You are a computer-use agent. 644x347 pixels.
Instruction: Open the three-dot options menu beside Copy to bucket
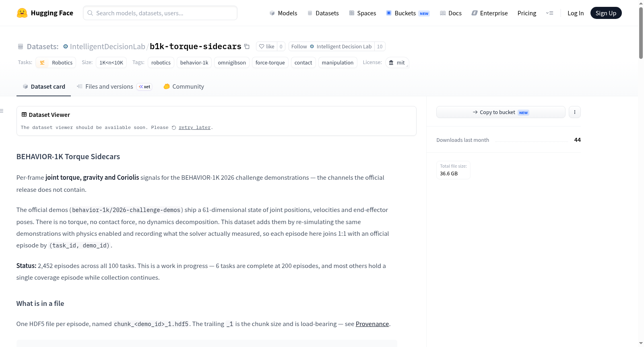[575, 112]
